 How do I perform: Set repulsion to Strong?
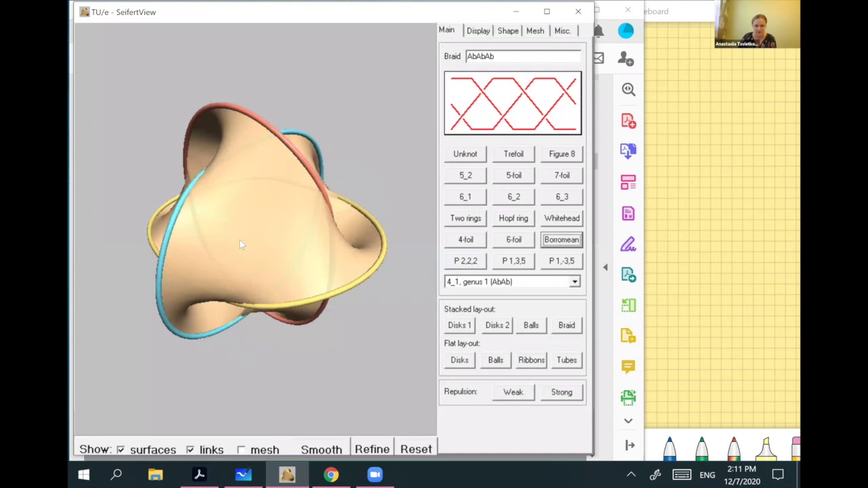(561, 392)
